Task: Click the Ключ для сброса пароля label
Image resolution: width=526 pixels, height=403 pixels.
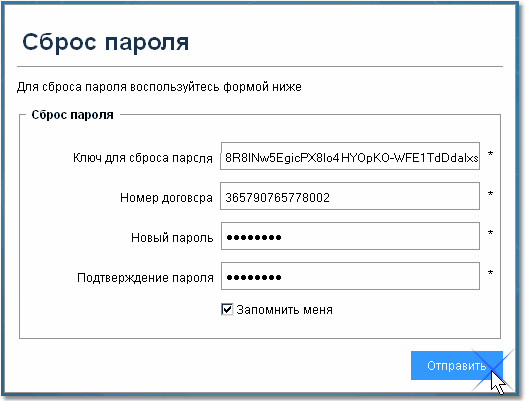Action: pos(143,158)
